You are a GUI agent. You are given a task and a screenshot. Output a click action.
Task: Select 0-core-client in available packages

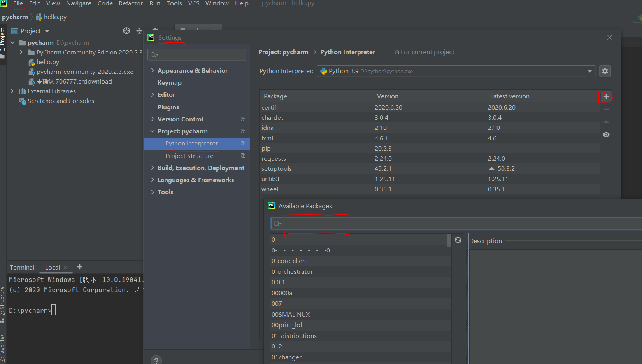pyautogui.click(x=360, y=261)
